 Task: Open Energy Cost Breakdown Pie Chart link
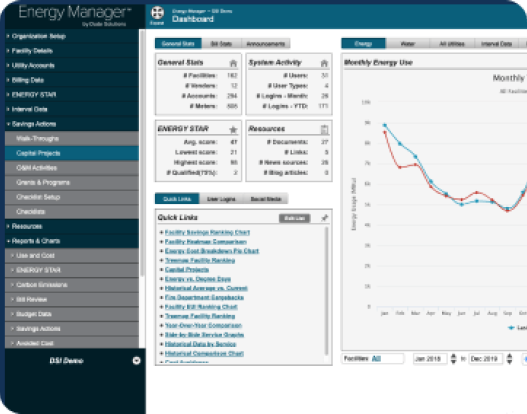(x=212, y=251)
